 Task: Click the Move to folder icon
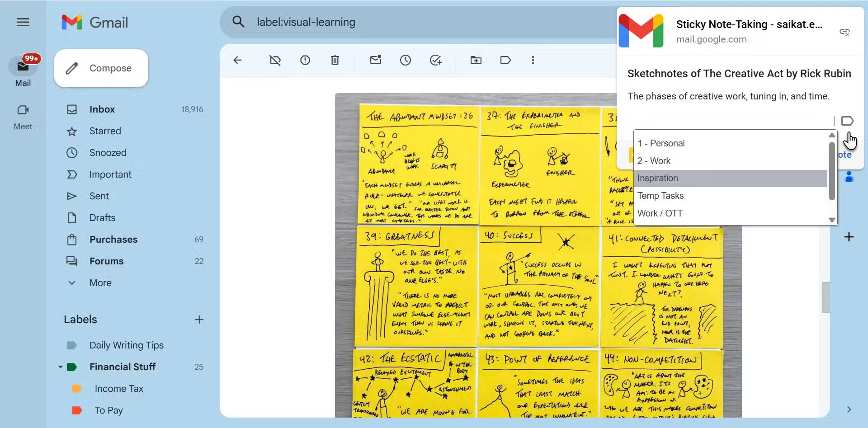tap(476, 60)
